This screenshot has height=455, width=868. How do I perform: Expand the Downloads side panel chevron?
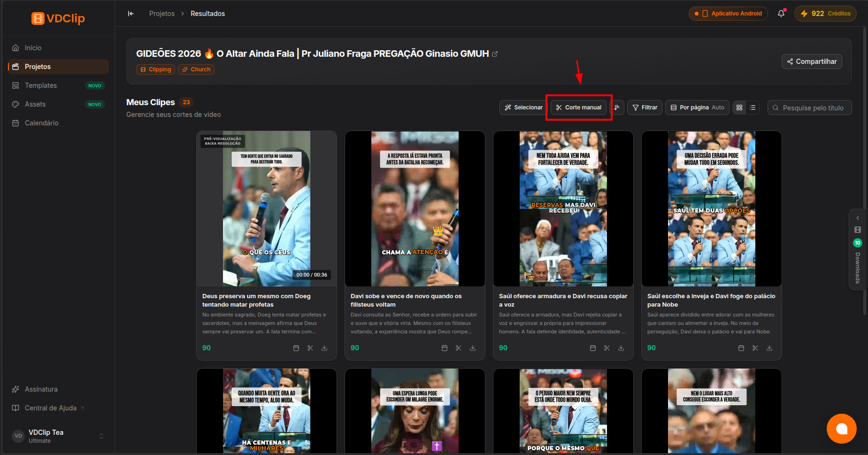858,218
